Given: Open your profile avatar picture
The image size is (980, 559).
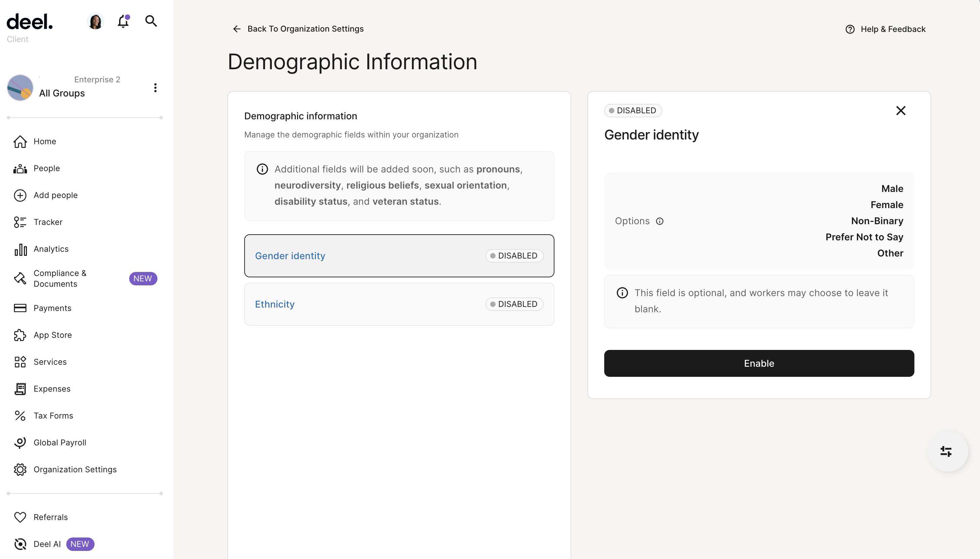Looking at the screenshot, I should [x=95, y=21].
